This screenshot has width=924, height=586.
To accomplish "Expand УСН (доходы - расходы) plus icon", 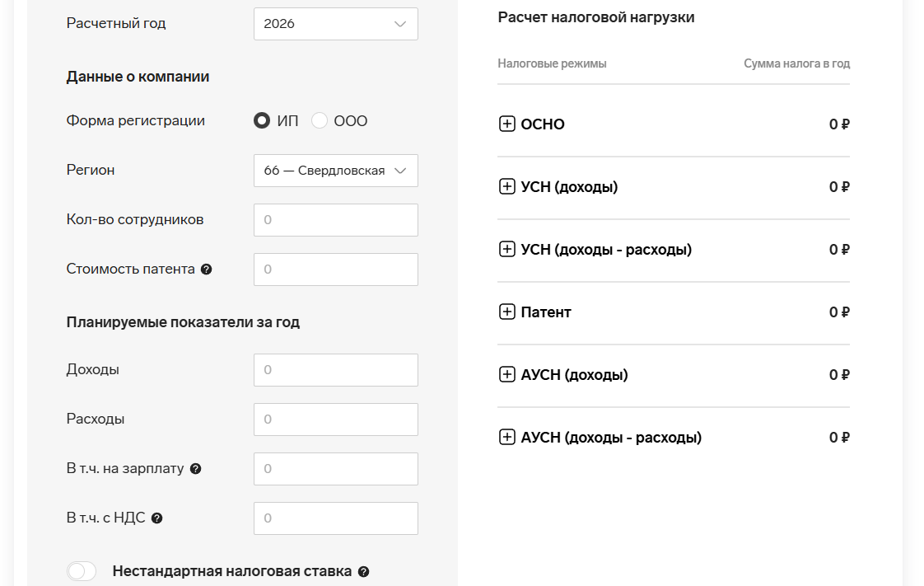I will coord(507,250).
